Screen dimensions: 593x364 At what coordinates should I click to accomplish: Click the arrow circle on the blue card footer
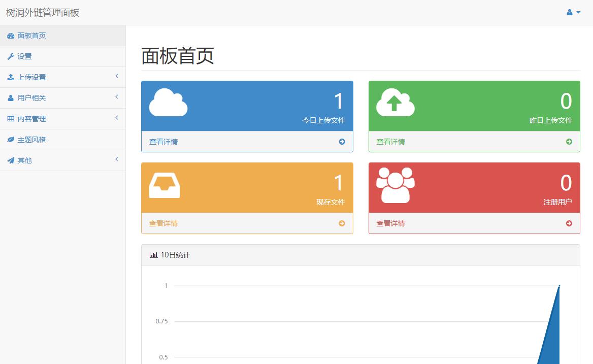pyautogui.click(x=342, y=142)
